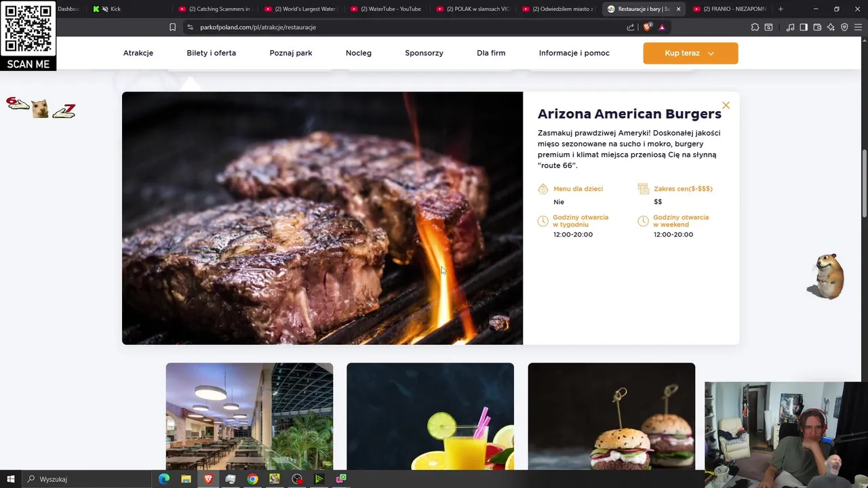Open the browser hamburger main menu
The height and width of the screenshot is (488, 868).
pos(858,27)
